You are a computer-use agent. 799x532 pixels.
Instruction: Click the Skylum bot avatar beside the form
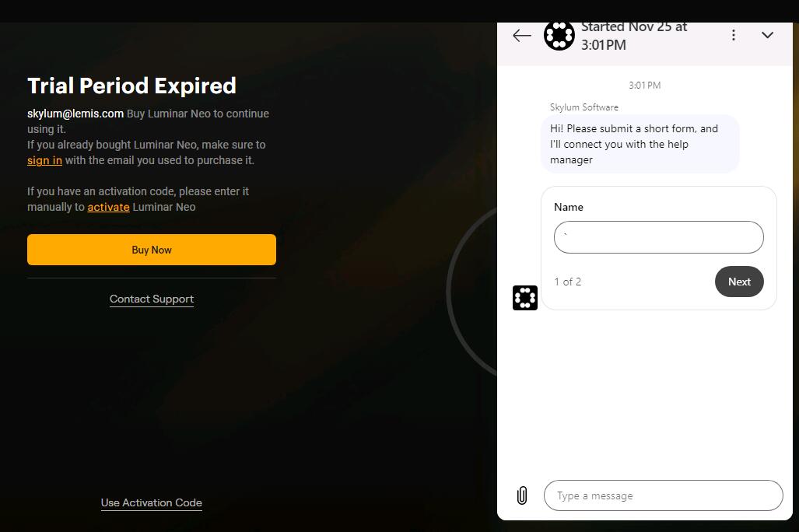click(x=525, y=298)
